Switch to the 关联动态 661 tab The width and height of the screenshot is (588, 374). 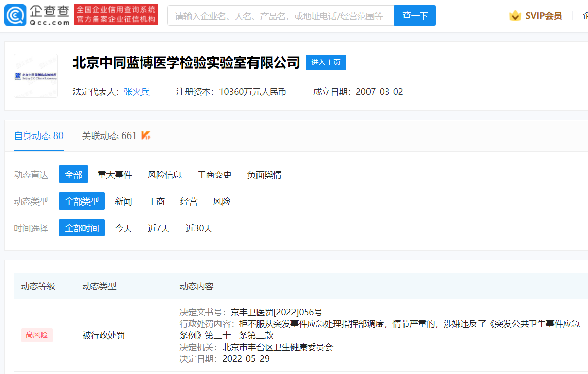click(x=109, y=135)
